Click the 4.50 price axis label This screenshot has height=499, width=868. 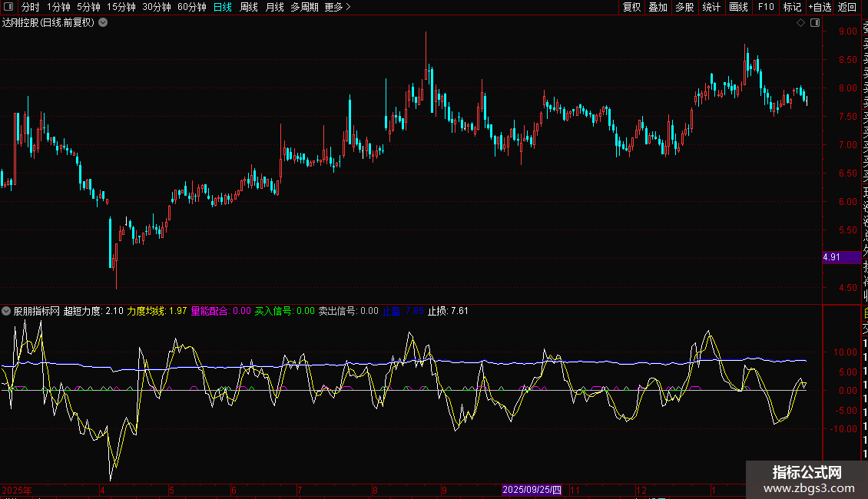point(848,288)
